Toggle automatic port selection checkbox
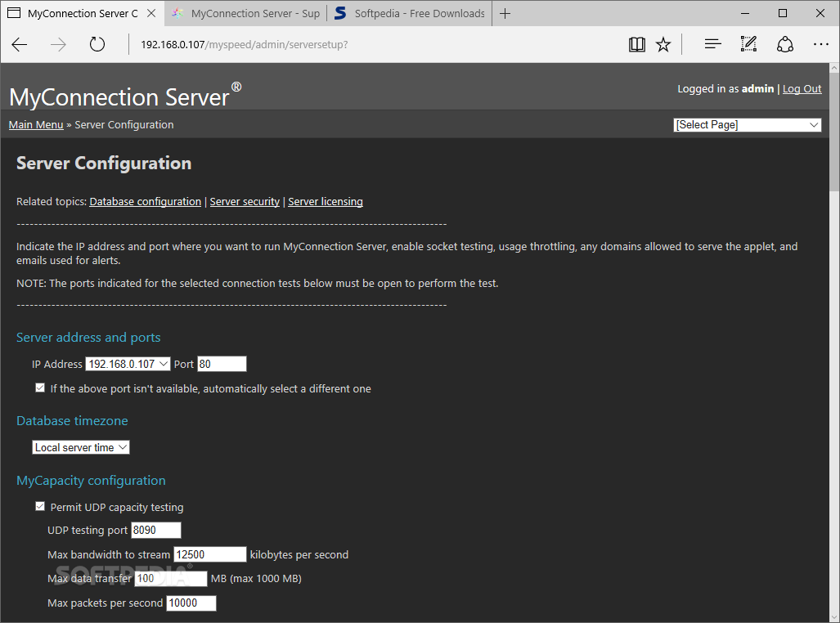The width and height of the screenshot is (840, 623). 40,388
